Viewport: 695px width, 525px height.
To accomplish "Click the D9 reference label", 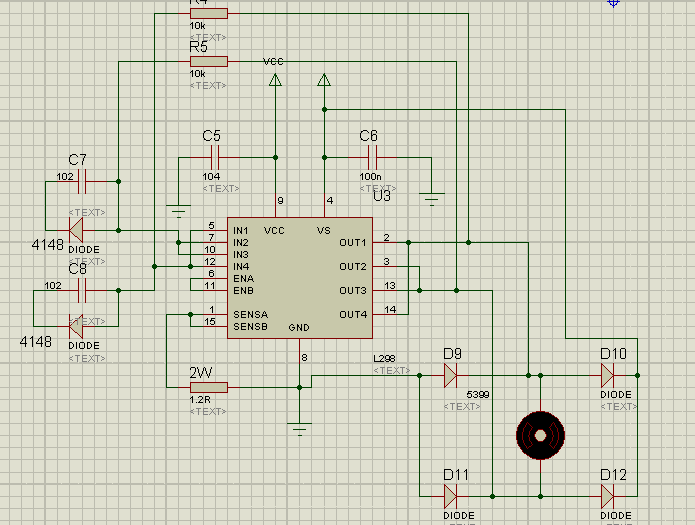I will click(453, 354).
